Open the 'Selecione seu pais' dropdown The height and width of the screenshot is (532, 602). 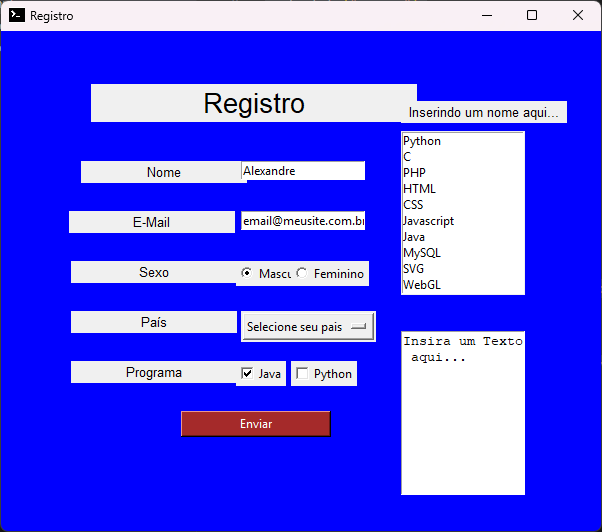tap(307, 326)
